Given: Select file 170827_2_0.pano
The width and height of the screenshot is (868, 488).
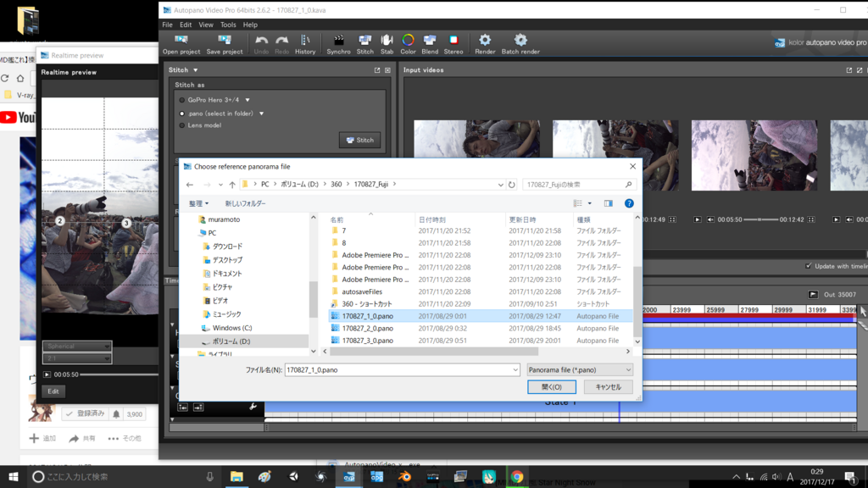Looking at the screenshot, I should pyautogui.click(x=368, y=328).
